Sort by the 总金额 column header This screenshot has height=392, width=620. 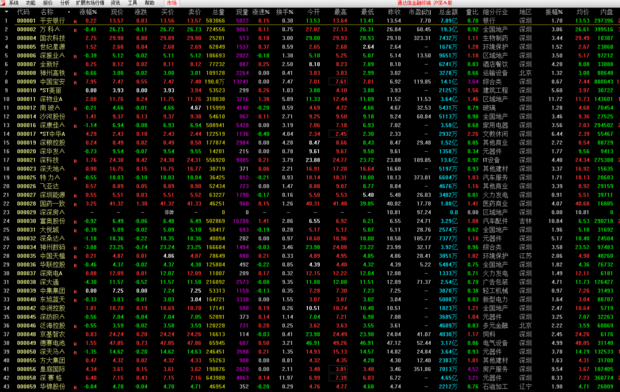(448, 12)
